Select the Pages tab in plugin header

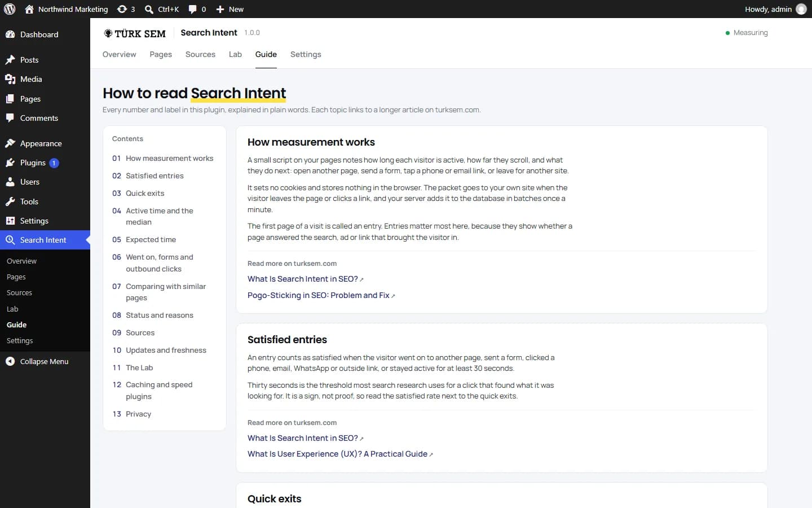coord(161,54)
